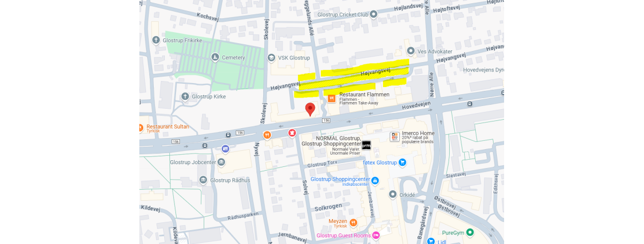Click the red location pin marker

click(310, 109)
